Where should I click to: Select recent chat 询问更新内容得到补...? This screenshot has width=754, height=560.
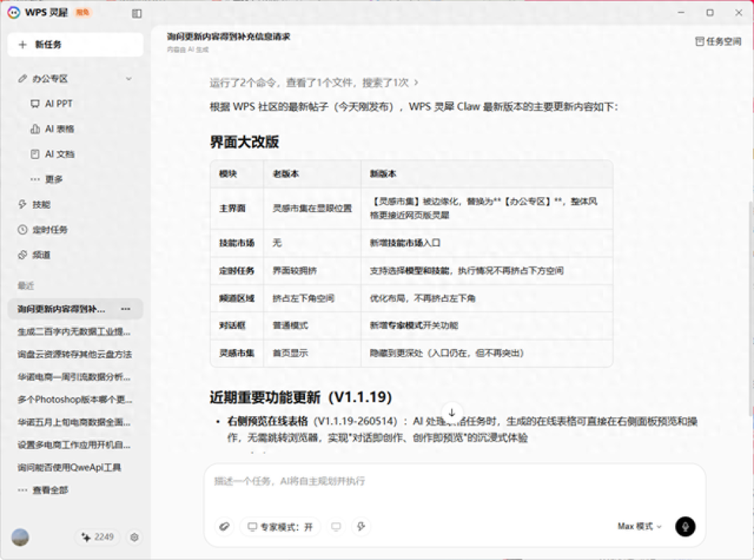point(61,309)
